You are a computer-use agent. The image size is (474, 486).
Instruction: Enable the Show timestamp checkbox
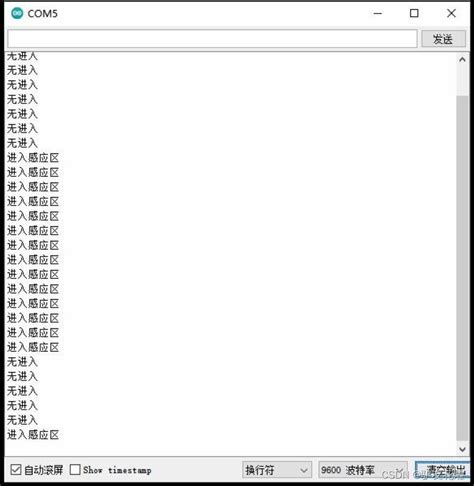(75, 470)
